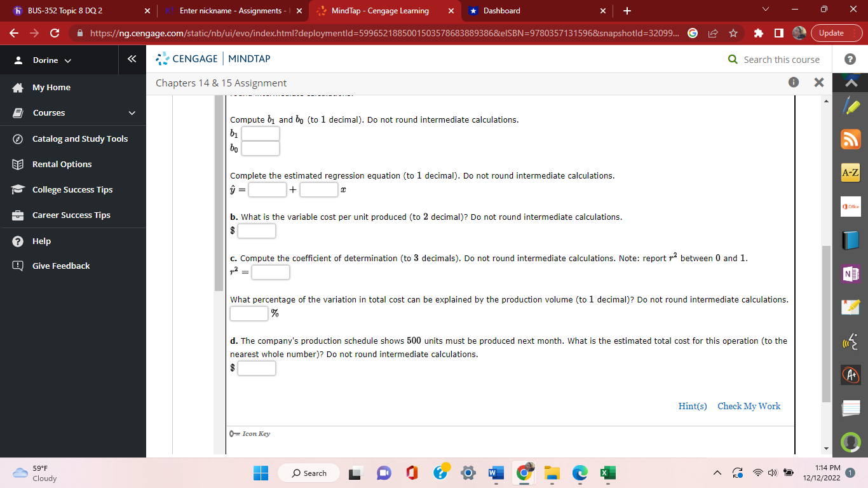Image resolution: width=868 pixels, height=488 pixels.
Task: Click the assignment info icon
Action: 792,83
